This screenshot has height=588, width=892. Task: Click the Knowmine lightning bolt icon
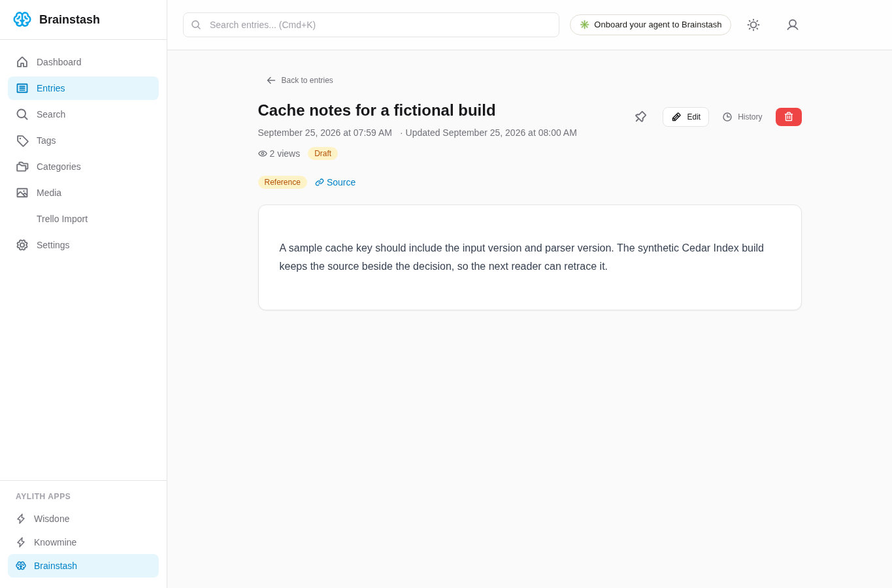coord(21,542)
